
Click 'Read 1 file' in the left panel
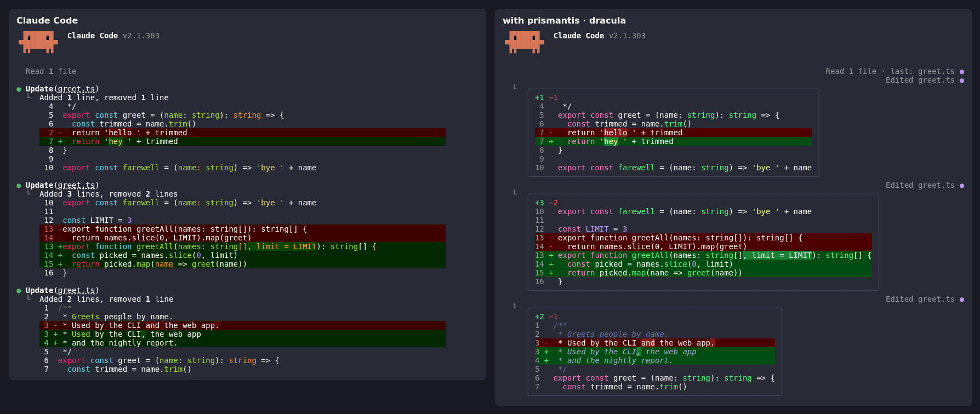51,71
